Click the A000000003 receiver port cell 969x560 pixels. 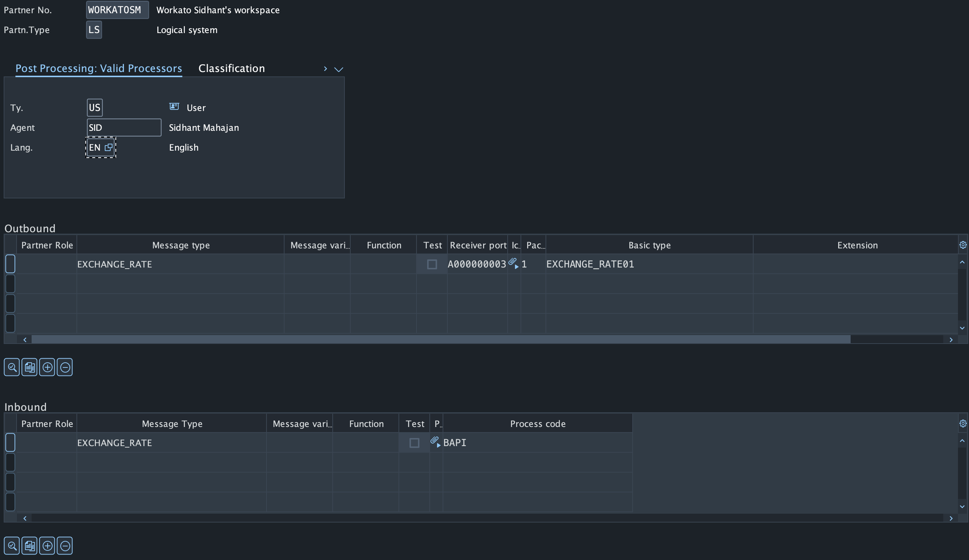[477, 264]
